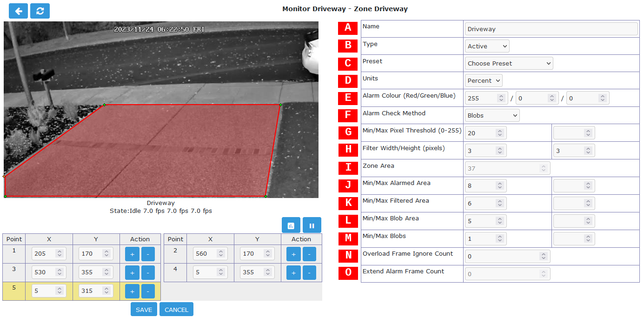Go back using the arrow button
The height and width of the screenshot is (324, 644).
tap(19, 11)
